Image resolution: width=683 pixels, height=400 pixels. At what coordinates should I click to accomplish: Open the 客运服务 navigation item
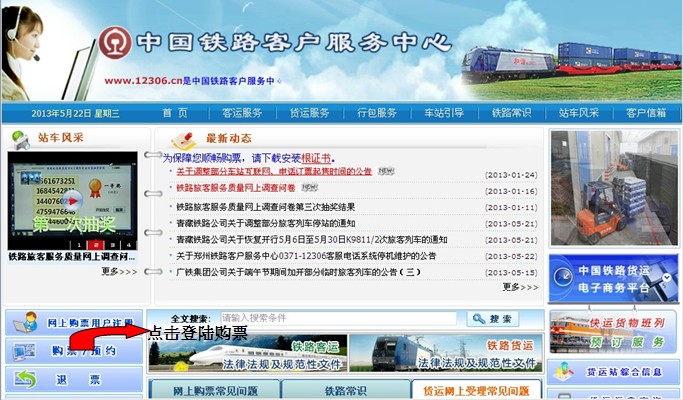pyautogui.click(x=242, y=113)
